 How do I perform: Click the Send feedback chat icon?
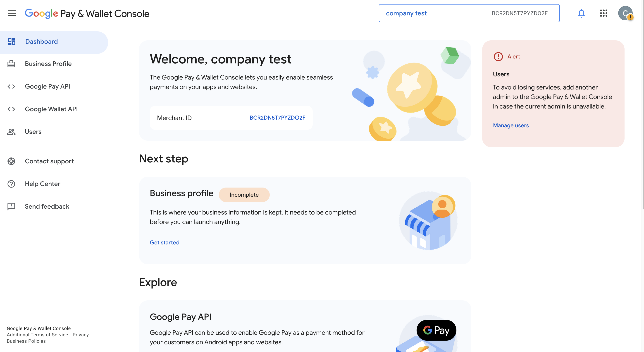click(11, 207)
